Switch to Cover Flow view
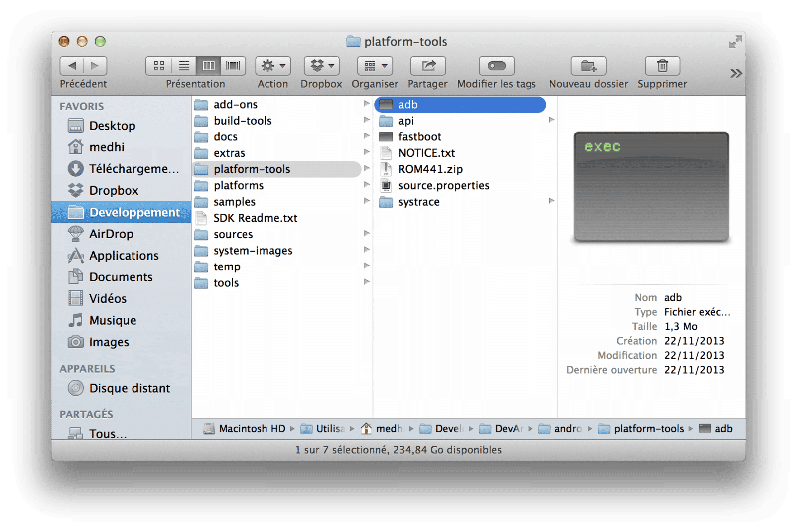The width and height of the screenshot is (797, 532). (233, 66)
